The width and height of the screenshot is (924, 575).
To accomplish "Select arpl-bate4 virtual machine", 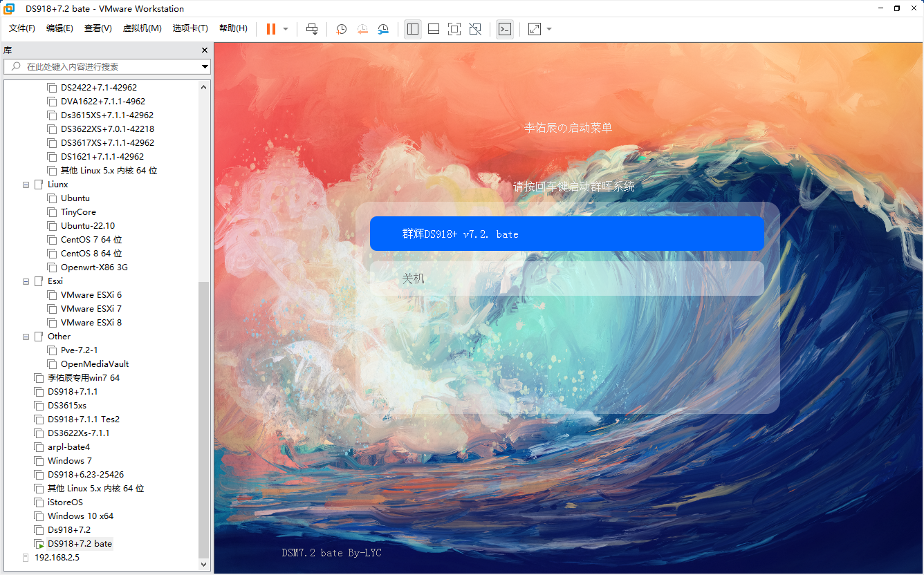I will tap(69, 447).
